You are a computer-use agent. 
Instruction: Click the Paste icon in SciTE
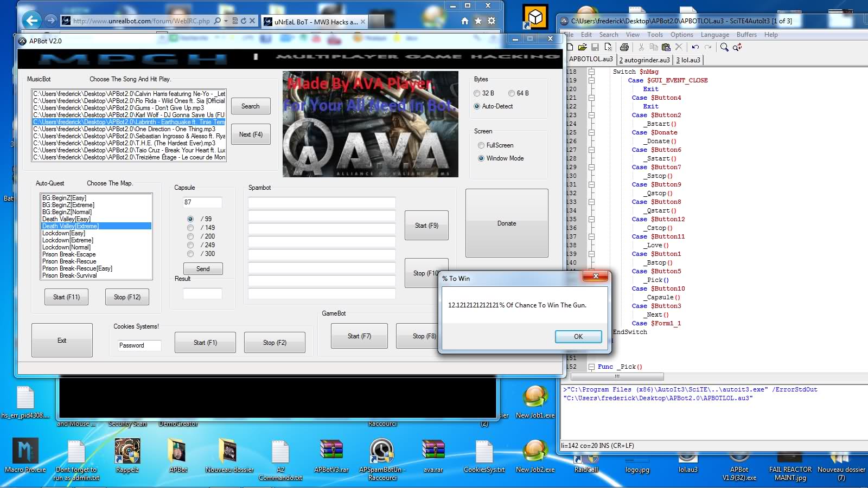(x=666, y=47)
